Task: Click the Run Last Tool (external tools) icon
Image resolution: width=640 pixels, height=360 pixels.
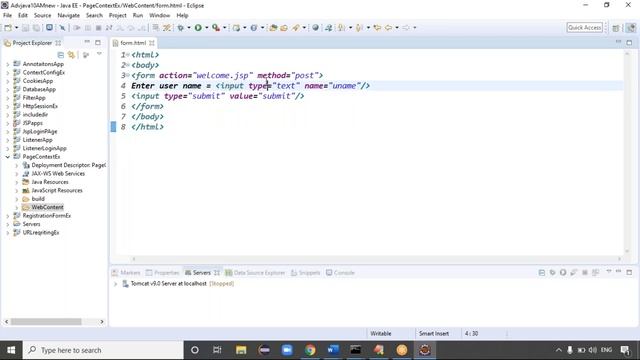Action: coord(216,28)
